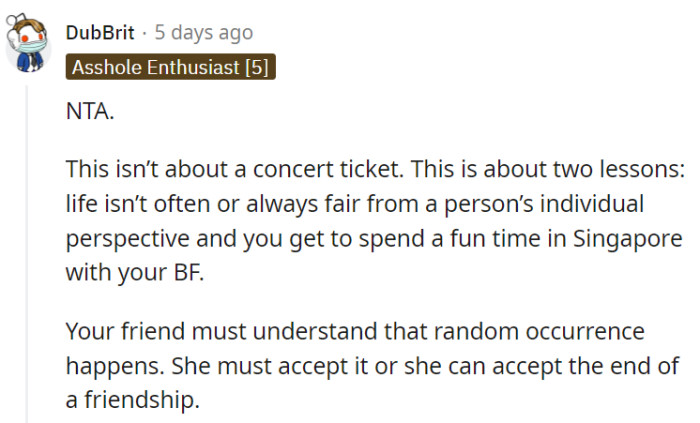This screenshot has width=700, height=423.
Task: Click DubBrit's snoo avatar icon
Action: pos(28,45)
